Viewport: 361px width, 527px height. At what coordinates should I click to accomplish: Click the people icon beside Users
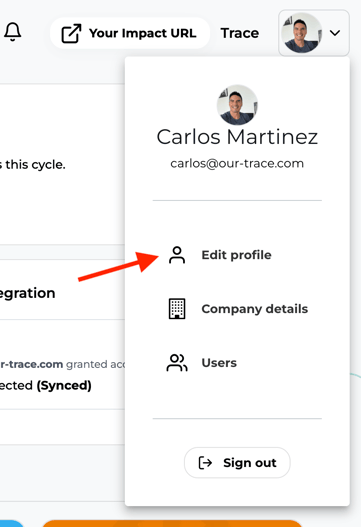pos(177,363)
